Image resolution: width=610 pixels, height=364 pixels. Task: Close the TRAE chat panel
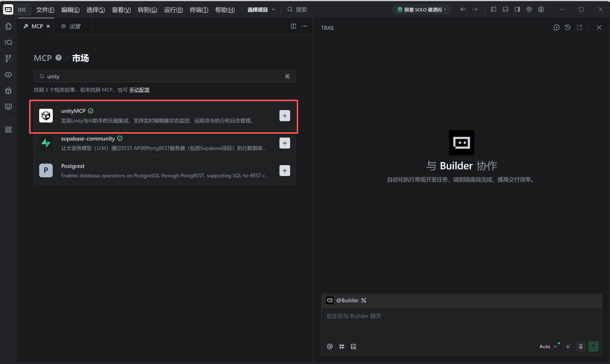(599, 28)
